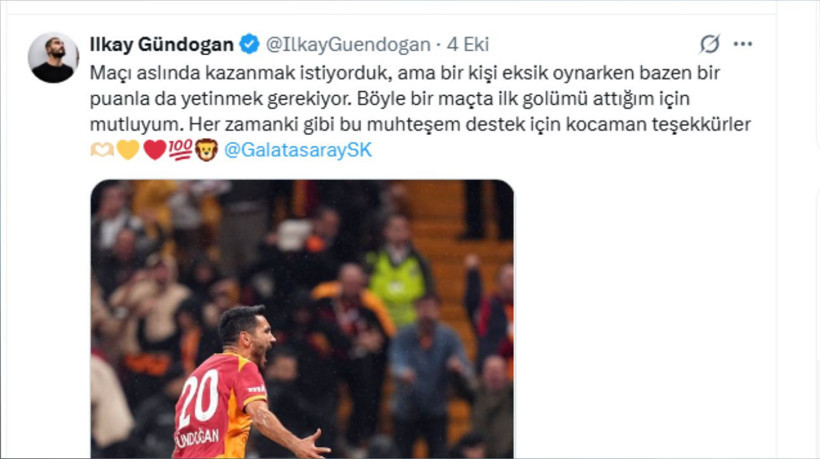Click the red heart emoji
This screenshot has width=820, height=459.
pyautogui.click(x=155, y=150)
